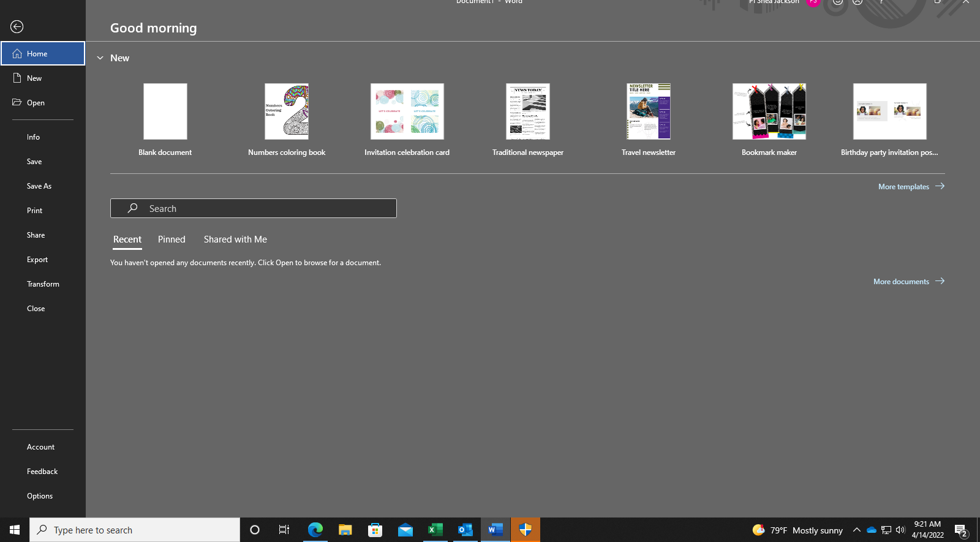Open the More templates link
This screenshot has height=542, width=980.
pyautogui.click(x=911, y=186)
